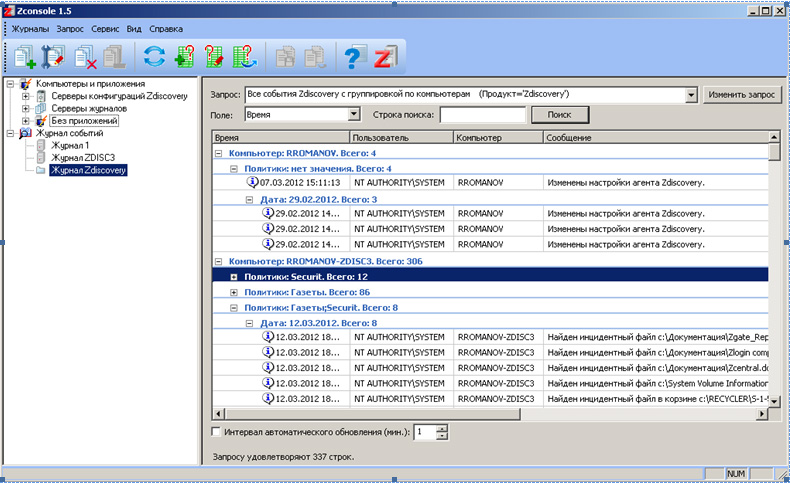Viewport: 790px width, 484px height.
Task: Open the 'Запрос' query dropdown
Action: 690,94
